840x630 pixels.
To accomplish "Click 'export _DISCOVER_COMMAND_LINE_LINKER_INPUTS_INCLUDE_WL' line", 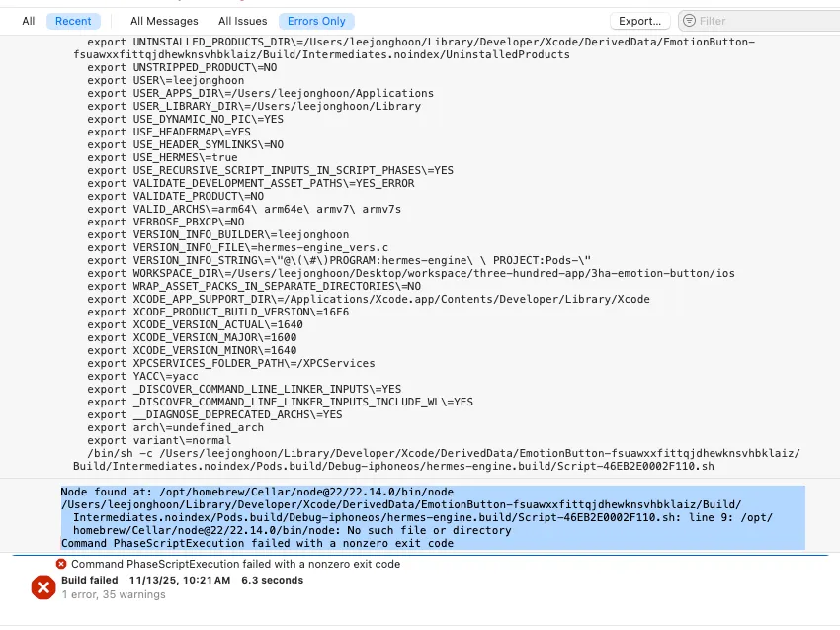I will (281, 403).
